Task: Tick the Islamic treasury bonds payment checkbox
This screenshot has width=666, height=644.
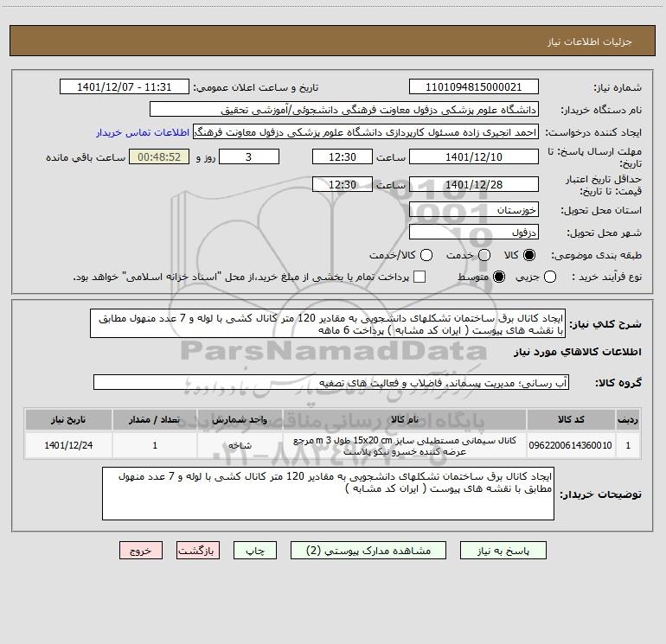Action: coord(419,277)
